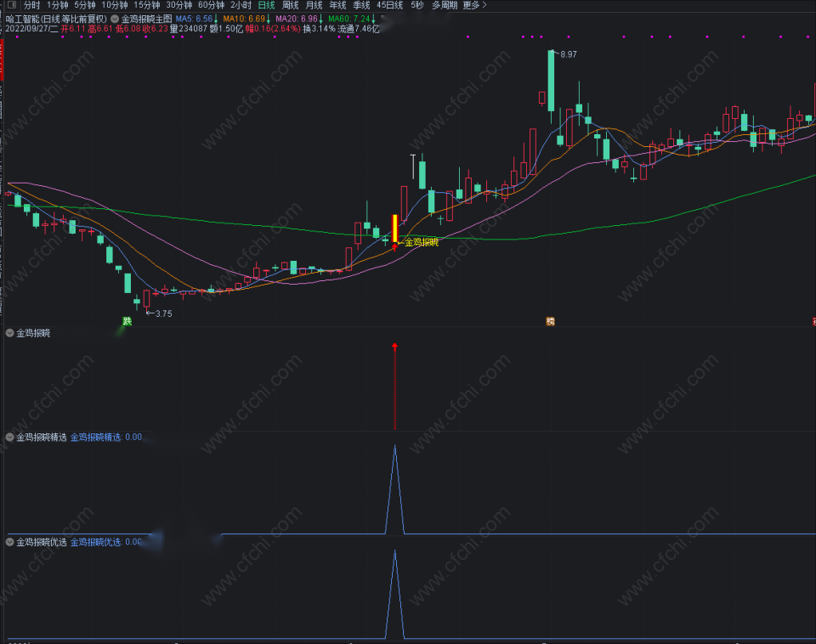Select the 1分钟 period tab
816x644 pixels.
coord(57,5)
